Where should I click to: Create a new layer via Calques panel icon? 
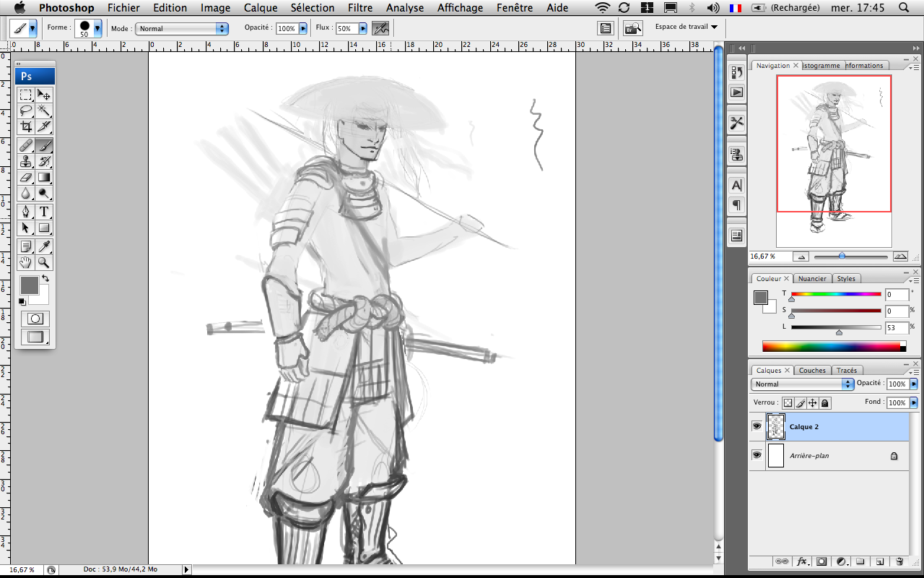880,561
